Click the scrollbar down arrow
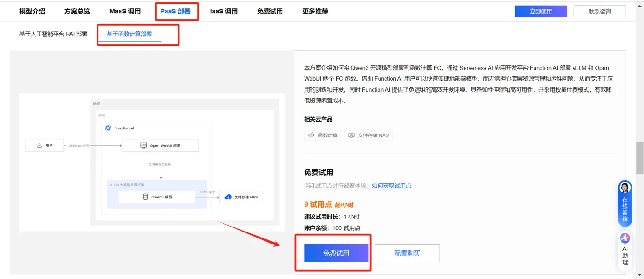644x279 pixels. point(640,275)
